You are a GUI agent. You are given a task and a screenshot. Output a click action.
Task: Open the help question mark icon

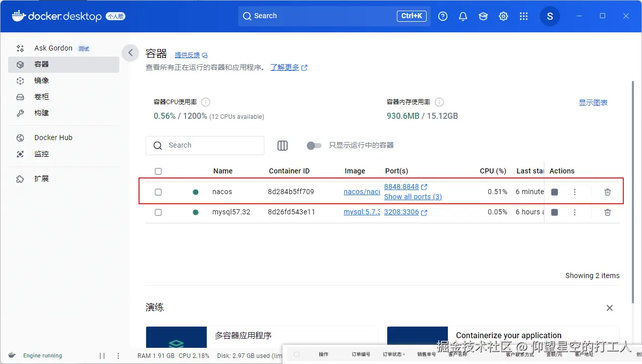443,16
